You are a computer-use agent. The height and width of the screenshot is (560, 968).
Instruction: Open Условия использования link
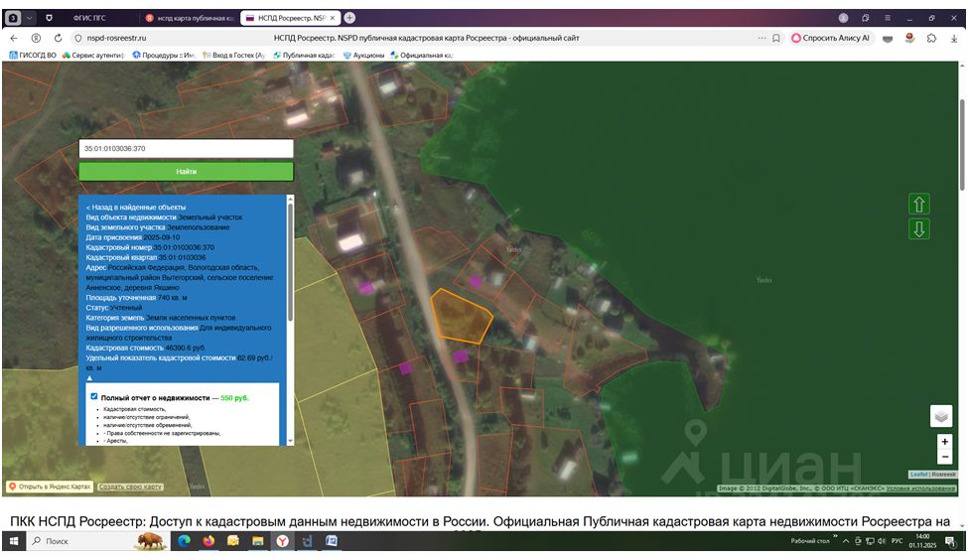[x=920, y=489]
